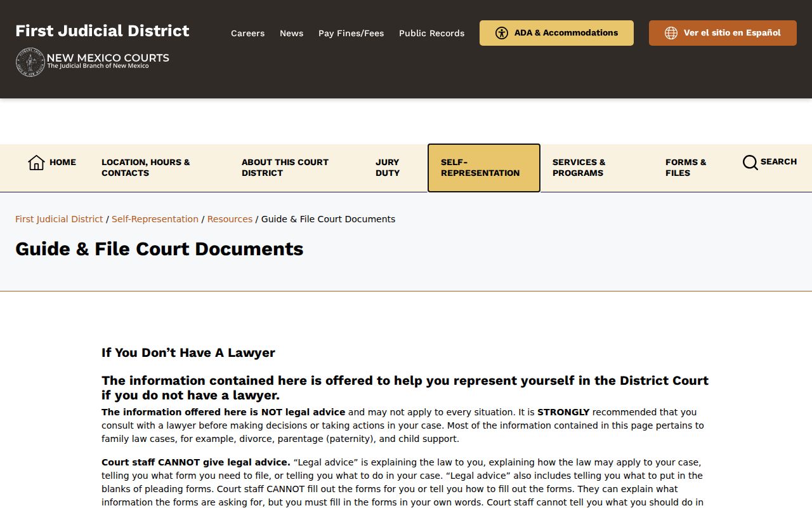Click the New Mexico Courts wordmark
Screen dimensions: 812x508
point(108,61)
